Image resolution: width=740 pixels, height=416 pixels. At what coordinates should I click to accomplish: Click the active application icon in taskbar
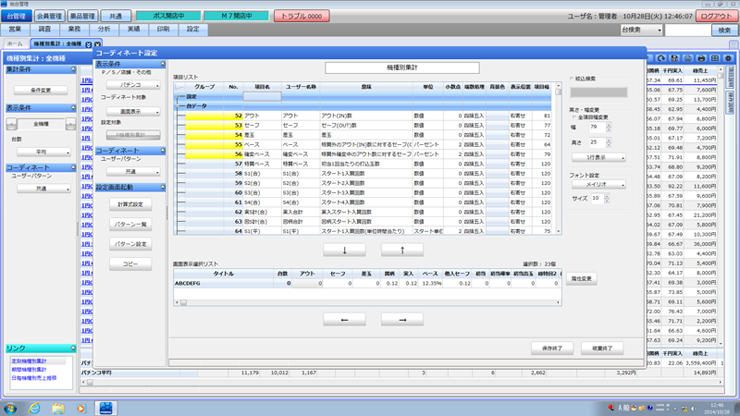106,408
